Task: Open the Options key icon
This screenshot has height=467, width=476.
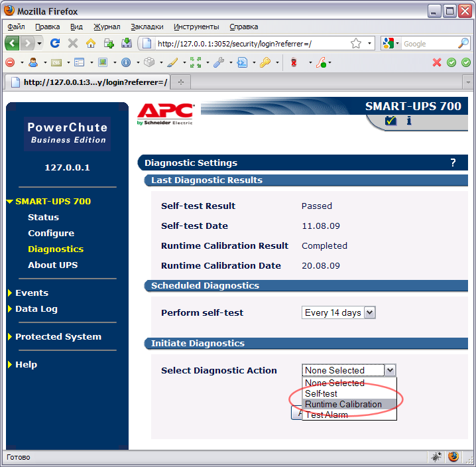Action: point(265,62)
